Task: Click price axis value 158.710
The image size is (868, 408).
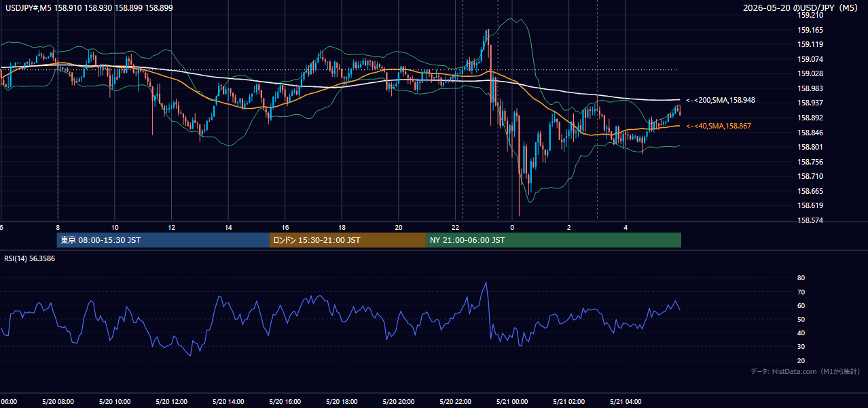Action: pos(810,176)
